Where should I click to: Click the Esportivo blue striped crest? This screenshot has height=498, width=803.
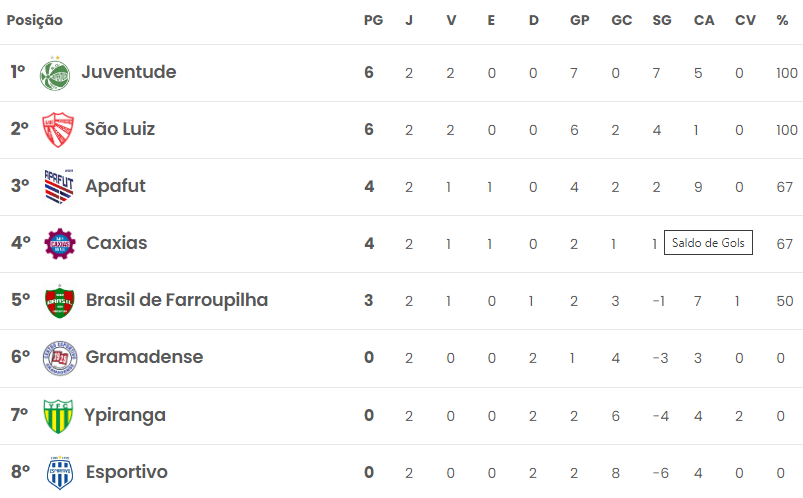(60, 472)
